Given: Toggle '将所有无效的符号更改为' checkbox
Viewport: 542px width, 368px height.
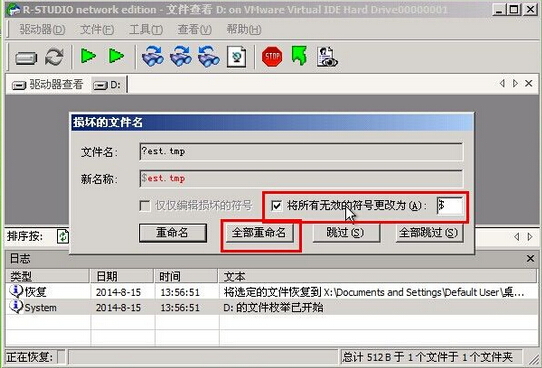Looking at the screenshot, I should point(277,206).
